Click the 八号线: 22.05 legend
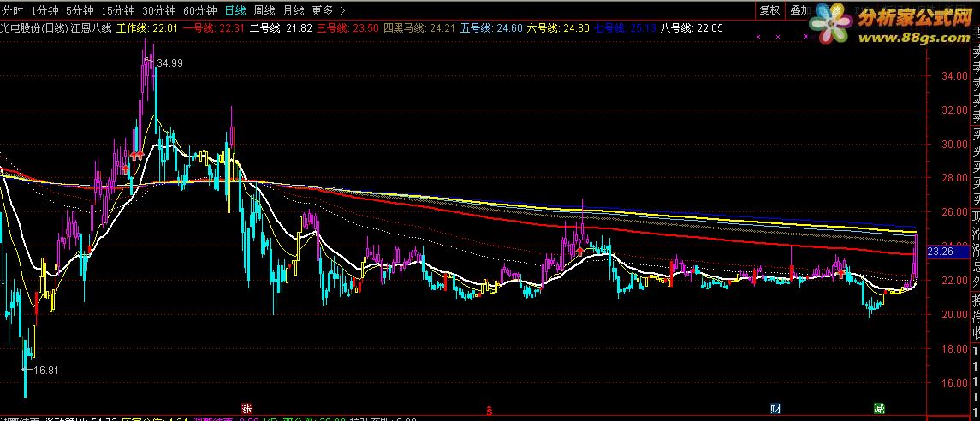 692,27
